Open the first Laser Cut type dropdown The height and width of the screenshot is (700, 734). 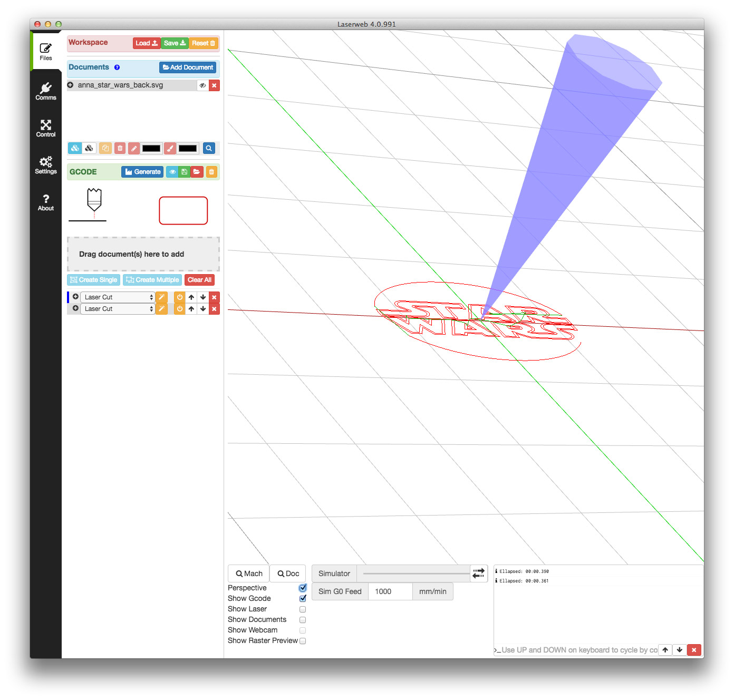[x=118, y=297]
